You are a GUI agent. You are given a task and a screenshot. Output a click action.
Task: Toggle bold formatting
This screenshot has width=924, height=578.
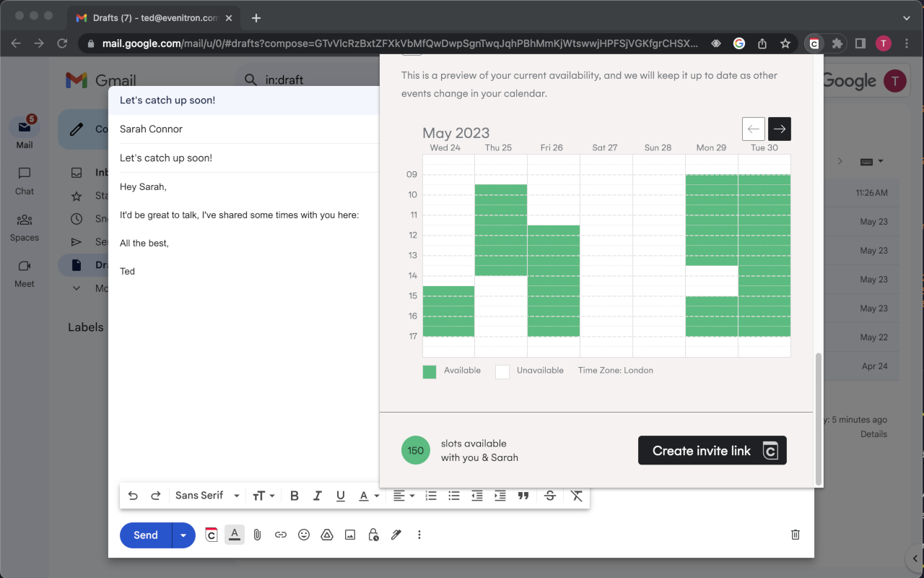[294, 496]
